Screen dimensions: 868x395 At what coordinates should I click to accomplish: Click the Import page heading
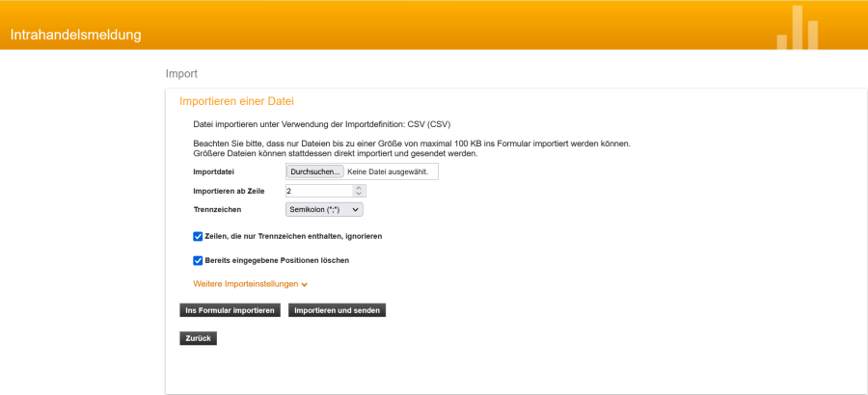181,73
